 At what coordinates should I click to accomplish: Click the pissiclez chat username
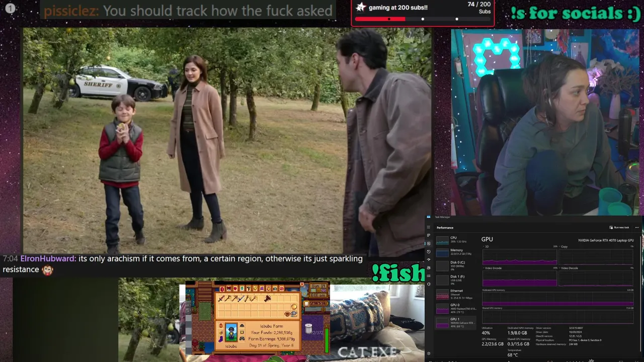pos(71,11)
